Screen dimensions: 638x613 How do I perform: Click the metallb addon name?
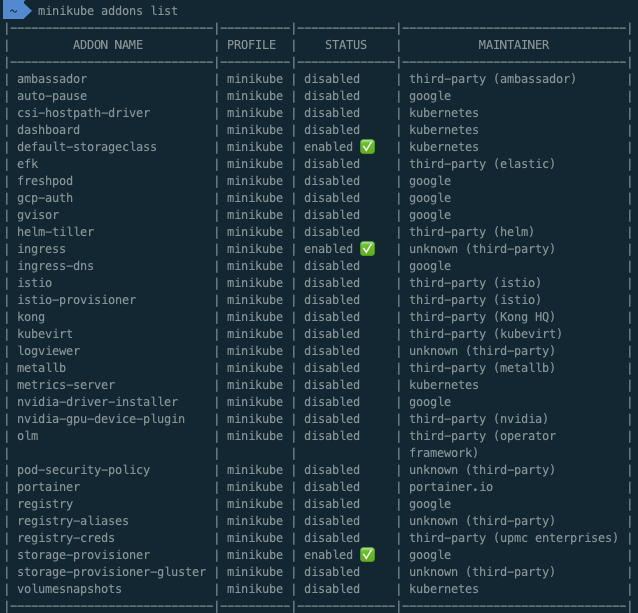point(42,368)
